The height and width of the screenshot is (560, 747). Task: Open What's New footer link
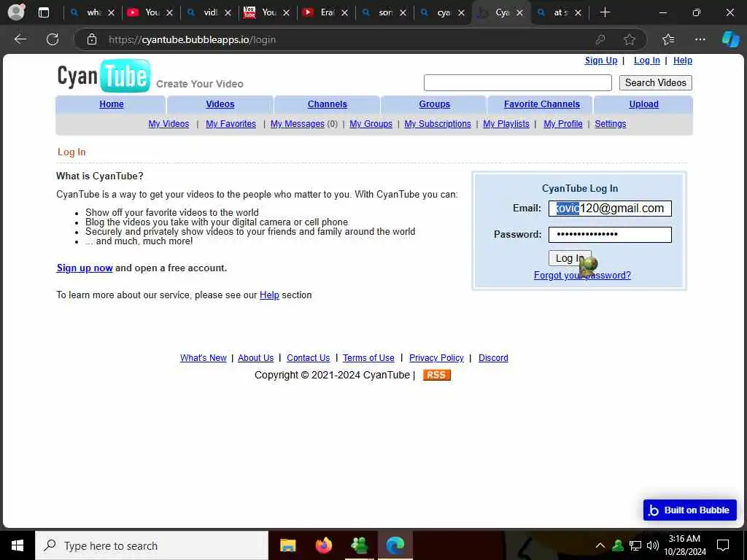coord(204,358)
